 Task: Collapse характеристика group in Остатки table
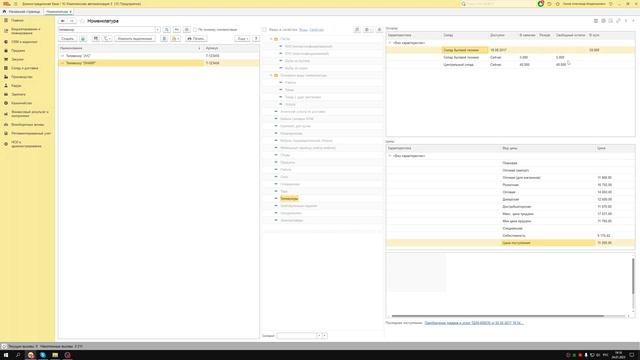(x=390, y=43)
